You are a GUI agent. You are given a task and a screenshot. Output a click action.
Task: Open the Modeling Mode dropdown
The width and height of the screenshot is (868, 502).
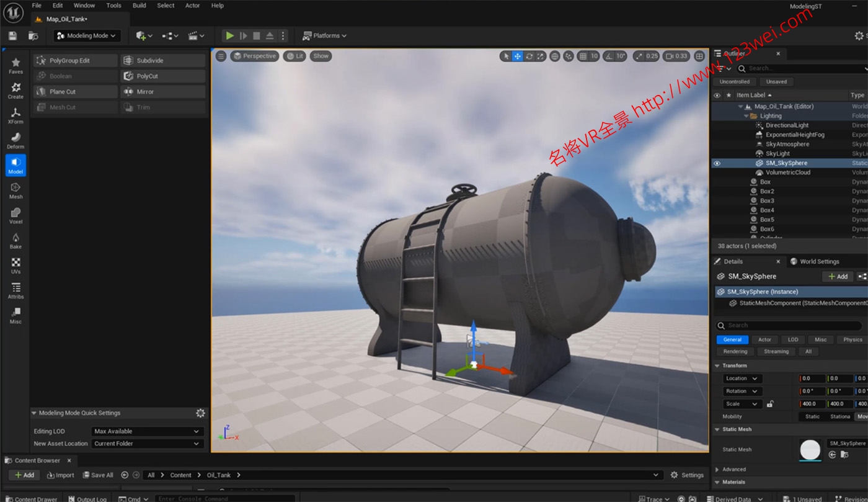(x=87, y=36)
